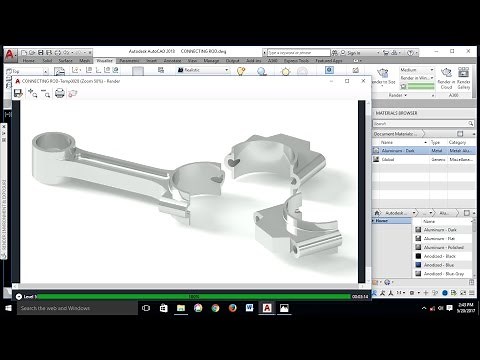
Task: Sort Document Materials by Category column
Action: (x=461, y=142)
